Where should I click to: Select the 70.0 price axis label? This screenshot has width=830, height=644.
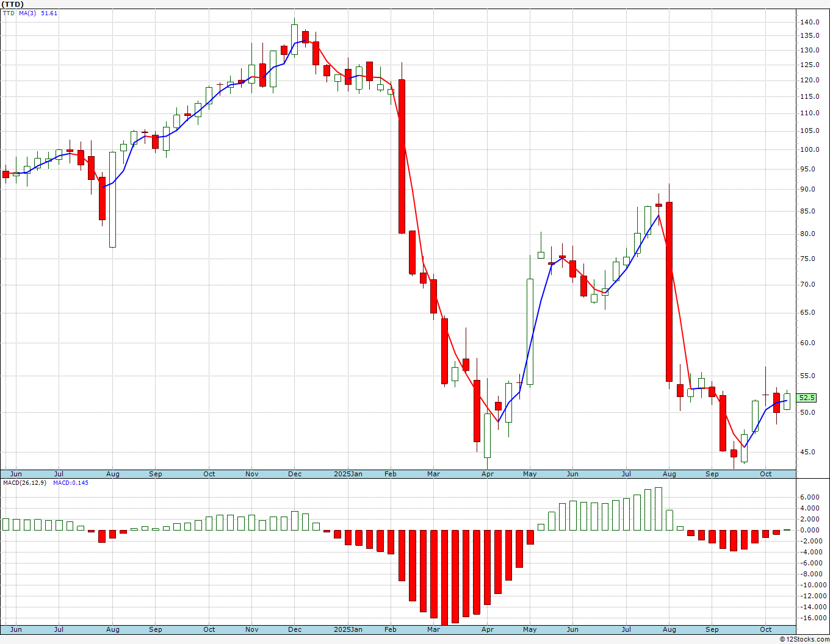coord(808,284)
